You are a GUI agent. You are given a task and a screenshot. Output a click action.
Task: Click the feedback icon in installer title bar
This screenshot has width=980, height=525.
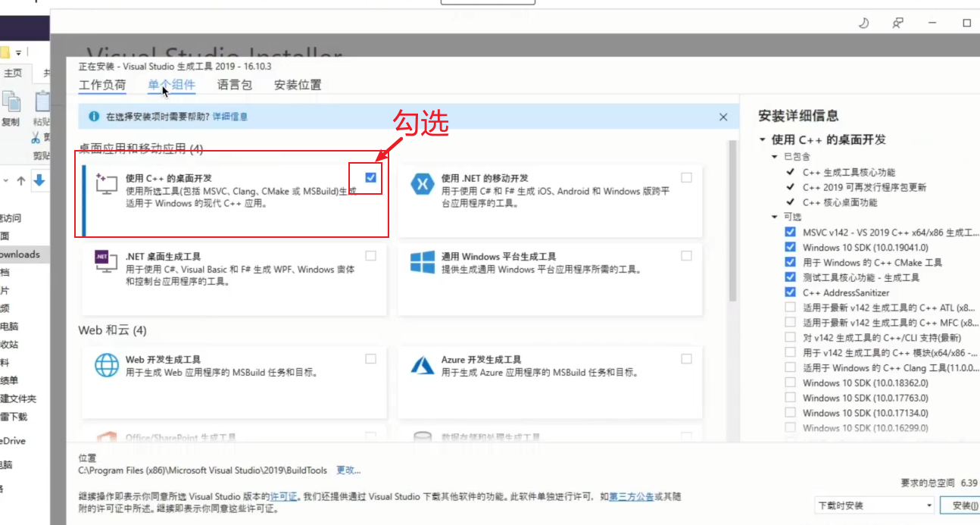tap(898, 23)
